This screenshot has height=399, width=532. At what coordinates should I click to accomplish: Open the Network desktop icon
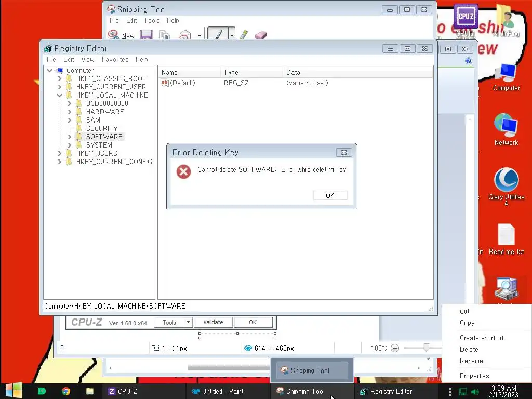506,129
